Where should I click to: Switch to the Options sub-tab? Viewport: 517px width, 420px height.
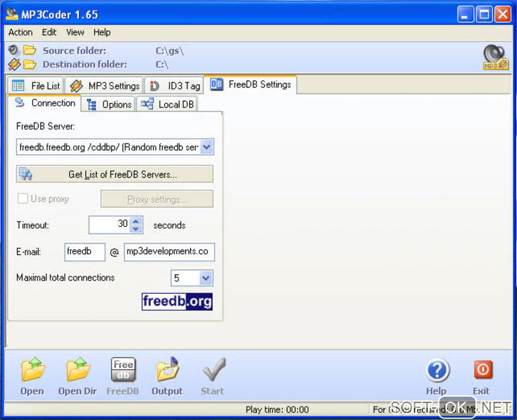pyautogui.click(x=108, y=104)
